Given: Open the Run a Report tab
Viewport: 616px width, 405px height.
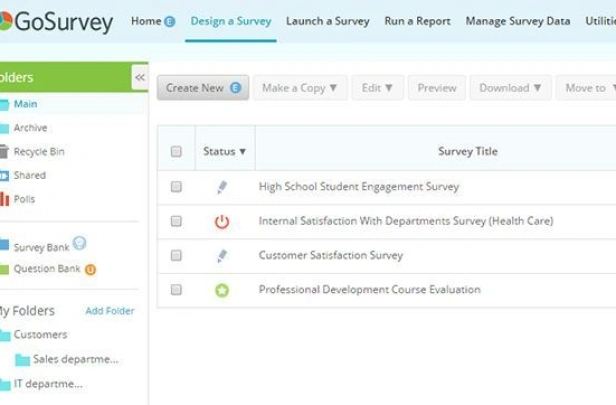Looking at the screenshot, I should [417, 21].
